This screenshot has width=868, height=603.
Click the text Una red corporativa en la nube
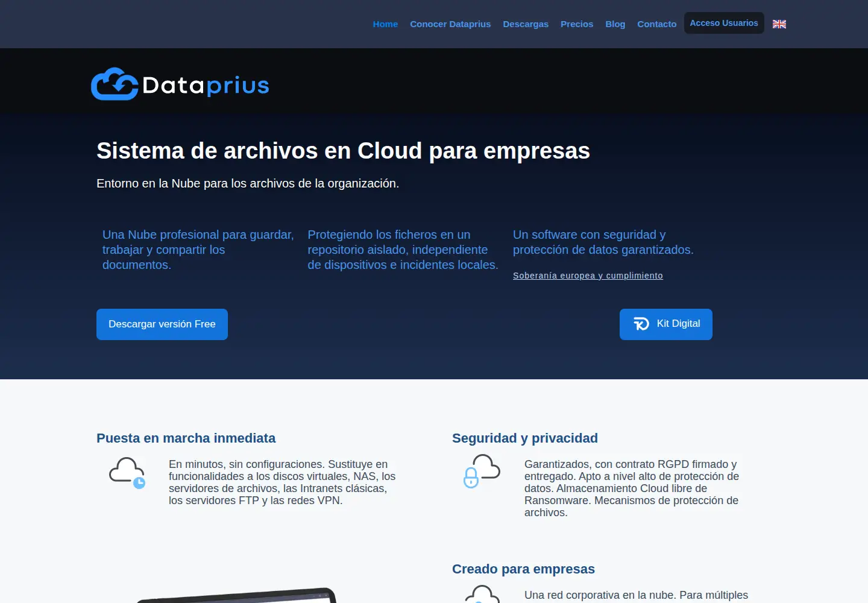click(x=636, y=595)
